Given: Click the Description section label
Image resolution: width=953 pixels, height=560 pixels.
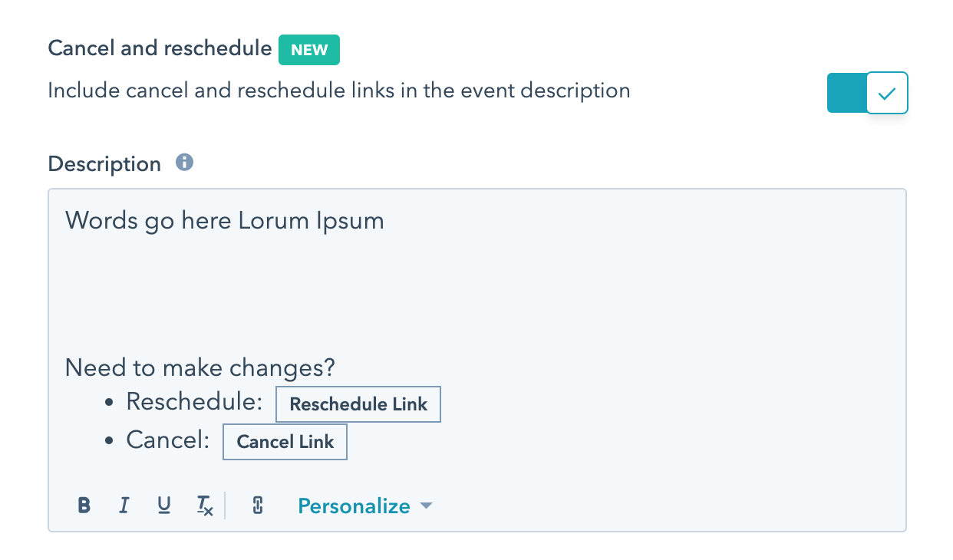Looking at the screenshot, I should pos(104,163).
